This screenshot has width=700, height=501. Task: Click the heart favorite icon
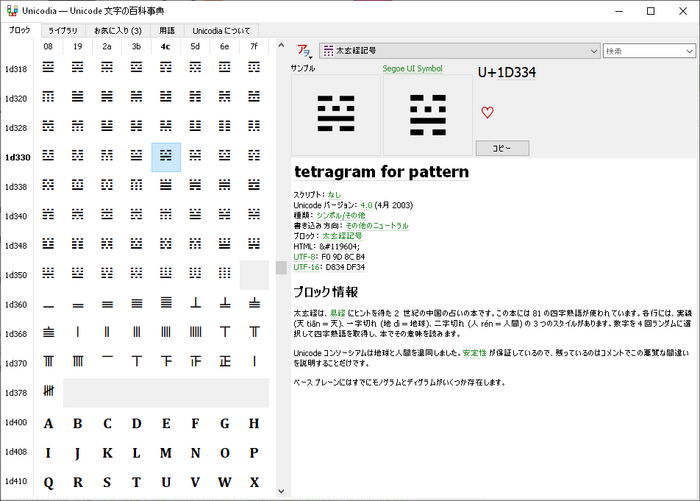tap(487, 112)
